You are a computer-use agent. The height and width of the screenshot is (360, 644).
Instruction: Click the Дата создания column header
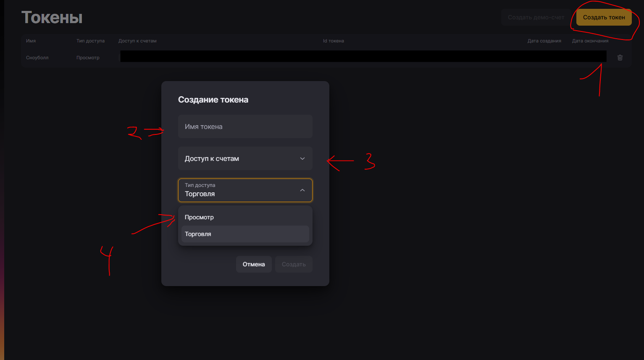[x=544, y=41]
